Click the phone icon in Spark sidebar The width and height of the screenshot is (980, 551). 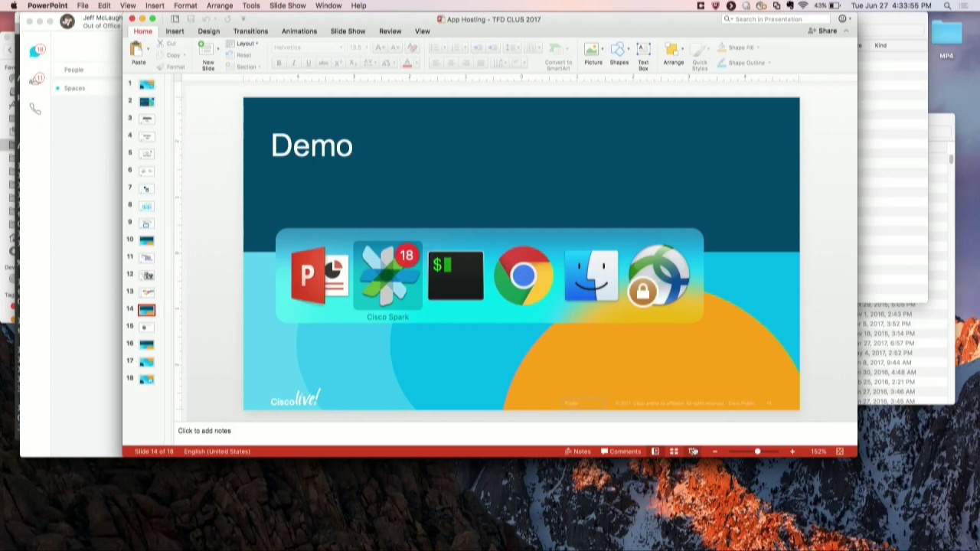[35, 109]
